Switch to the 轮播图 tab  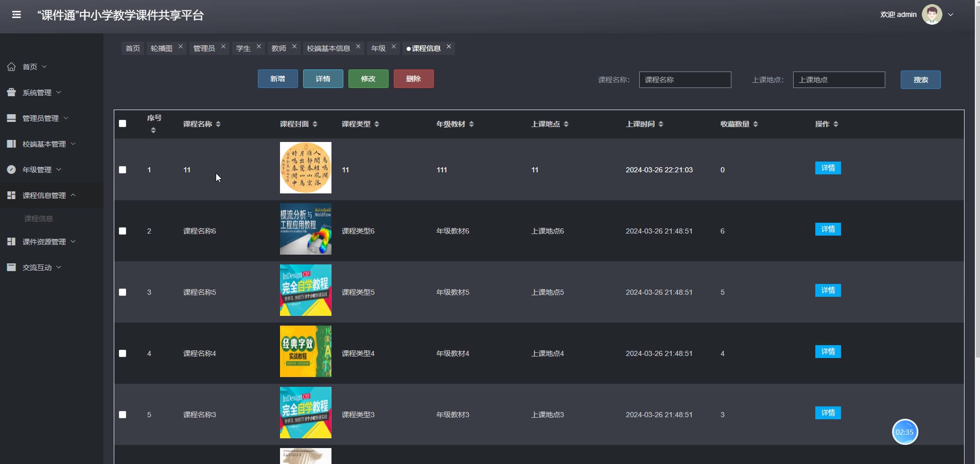pos(162,48)
